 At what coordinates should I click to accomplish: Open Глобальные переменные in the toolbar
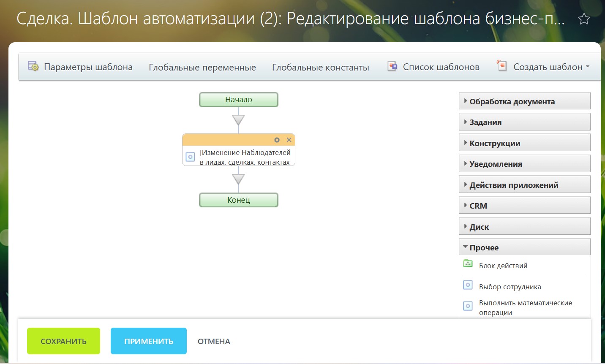click(x=202, y=67)
